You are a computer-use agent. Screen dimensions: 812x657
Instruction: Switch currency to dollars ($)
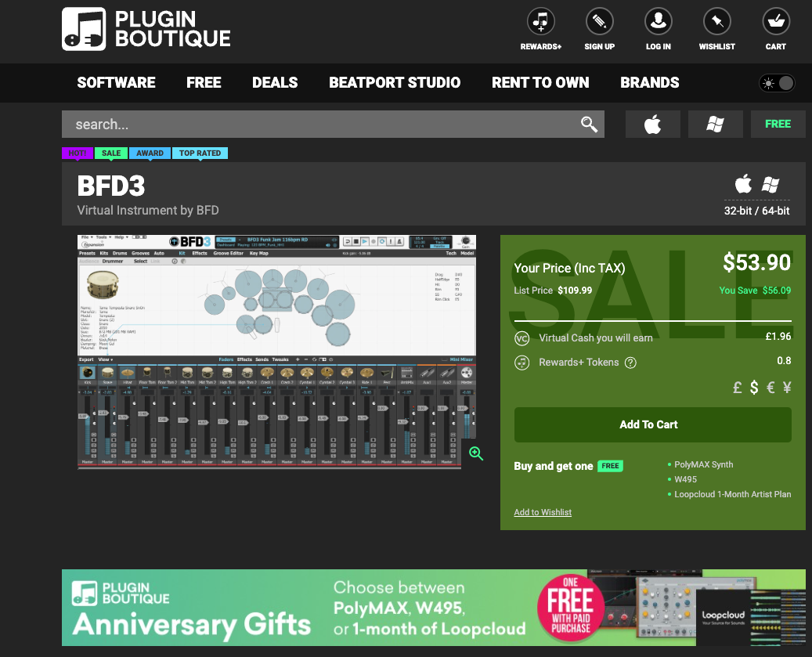(x=755, y=388)
